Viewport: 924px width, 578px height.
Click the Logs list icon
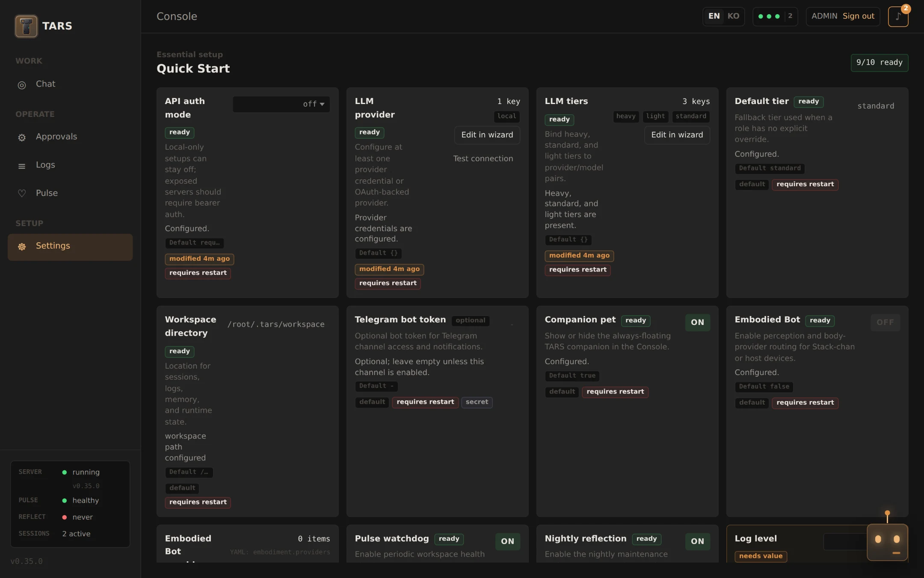click(22, 166)
